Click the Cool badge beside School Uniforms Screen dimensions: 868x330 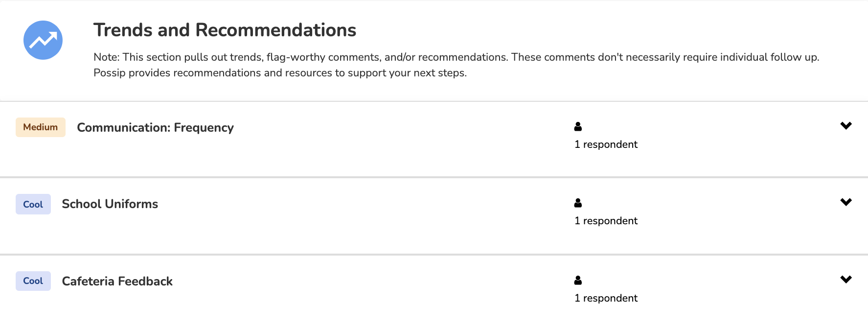coord(33,204)
